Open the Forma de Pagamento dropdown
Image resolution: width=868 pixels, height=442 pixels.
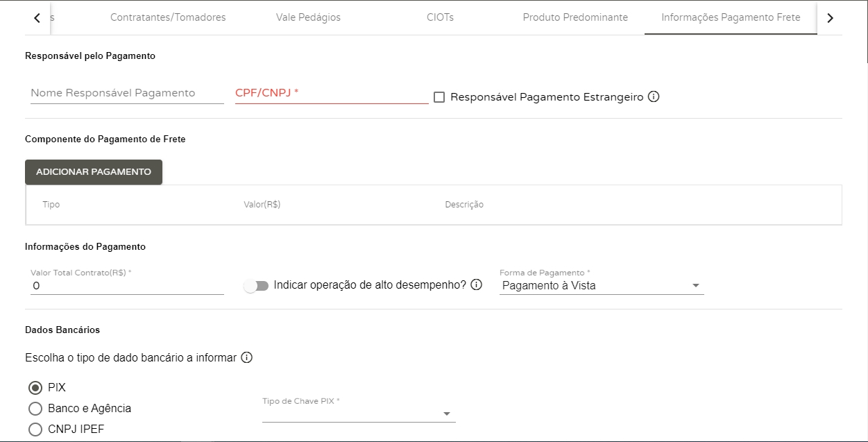(601, 285)
